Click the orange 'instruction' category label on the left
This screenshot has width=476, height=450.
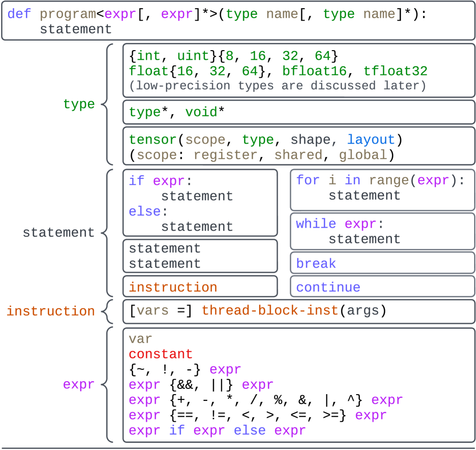51,311
